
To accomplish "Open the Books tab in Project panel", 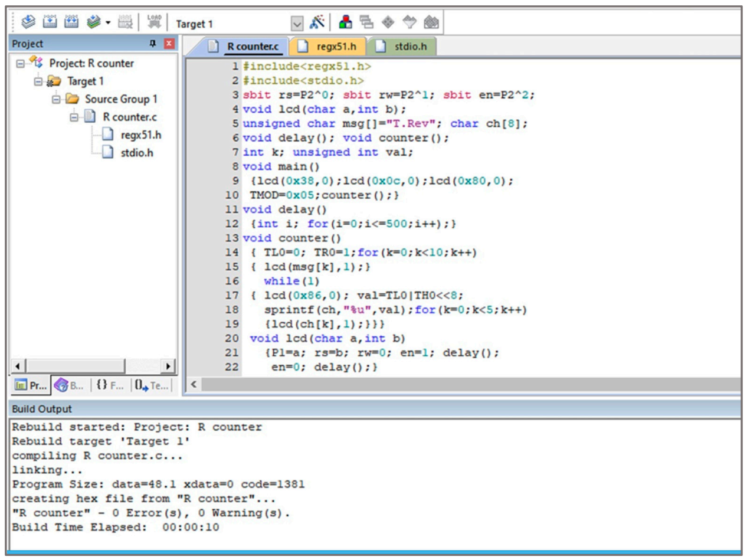I will click(x=70, y=385).
